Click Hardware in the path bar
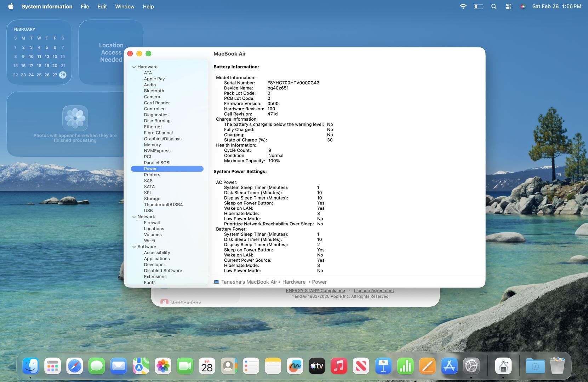The width and height of the screenshot is (588, 382). pyautogui.click(x=294, y=282)
